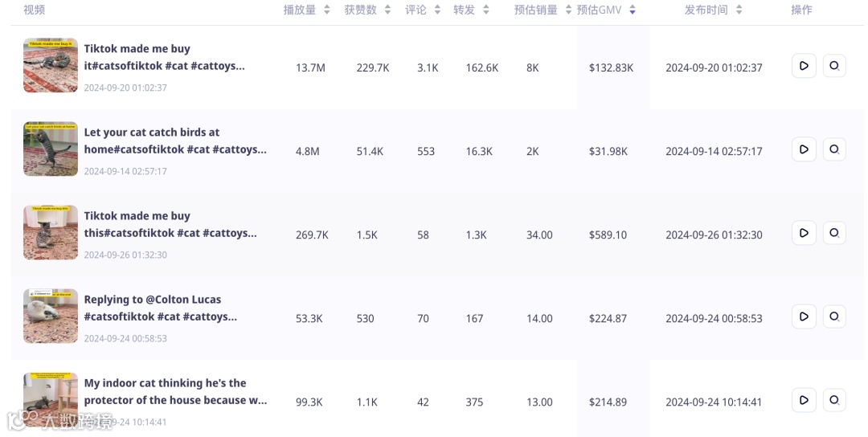Play the 'My indoor cat' video

pyautogui.click(x=804, y=400)
